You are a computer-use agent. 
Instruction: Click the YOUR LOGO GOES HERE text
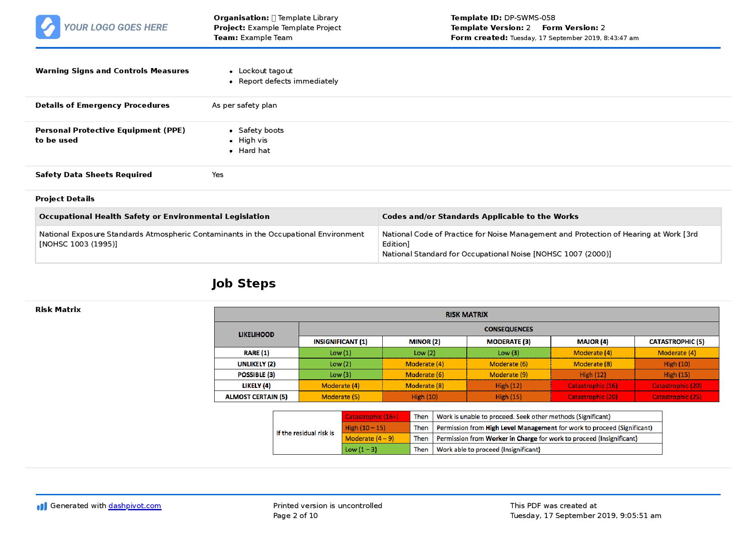point(116,28)
